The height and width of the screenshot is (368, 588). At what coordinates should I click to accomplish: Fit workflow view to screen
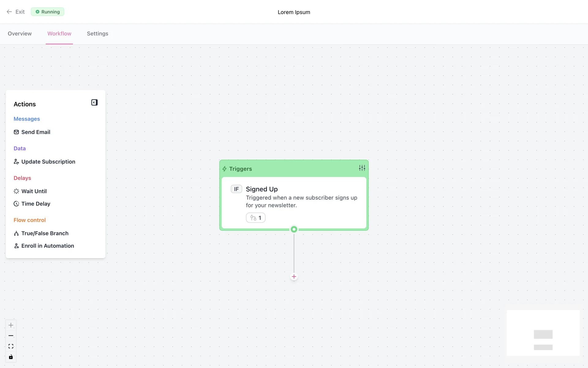tap(11, 346)
